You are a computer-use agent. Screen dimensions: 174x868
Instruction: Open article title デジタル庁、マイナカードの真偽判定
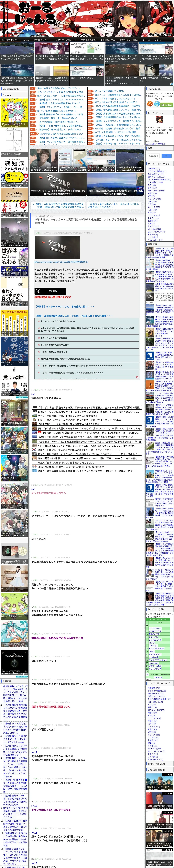86,221
